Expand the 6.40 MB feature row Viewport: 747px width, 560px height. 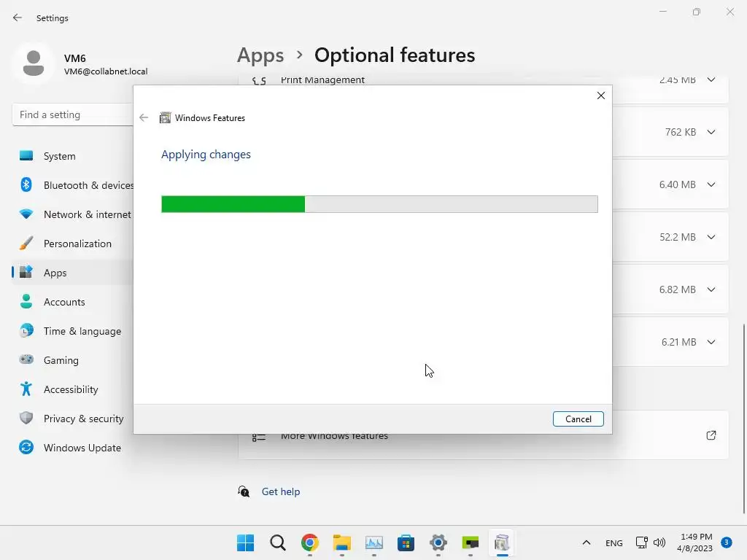pyautogui.click(x=711, y=184)
